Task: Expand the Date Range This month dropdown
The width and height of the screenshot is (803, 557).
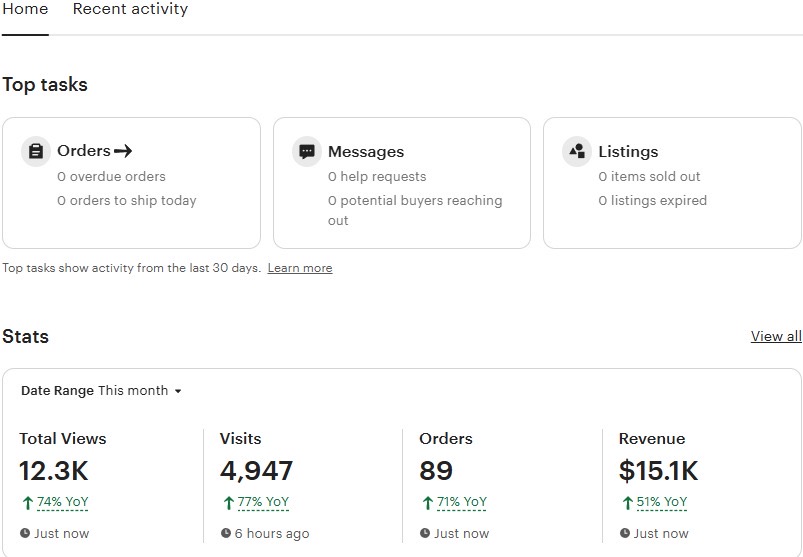Action: click(101, 391)
